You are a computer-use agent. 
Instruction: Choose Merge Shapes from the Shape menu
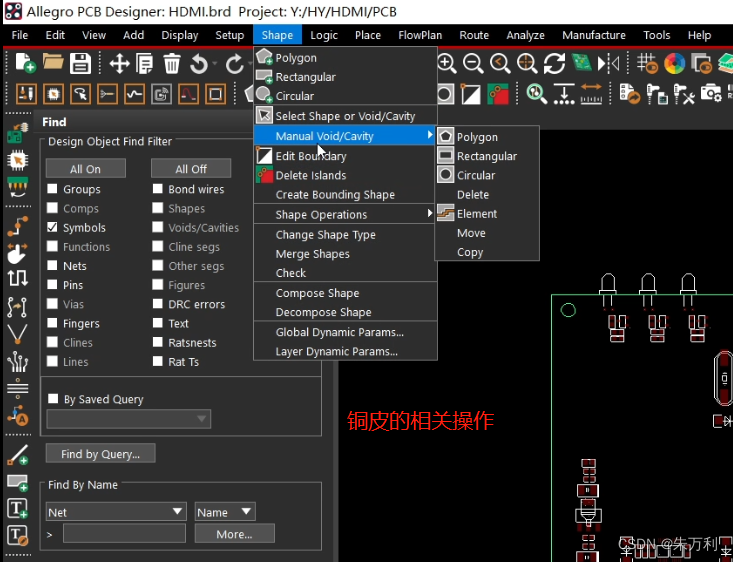coord(312,254)
